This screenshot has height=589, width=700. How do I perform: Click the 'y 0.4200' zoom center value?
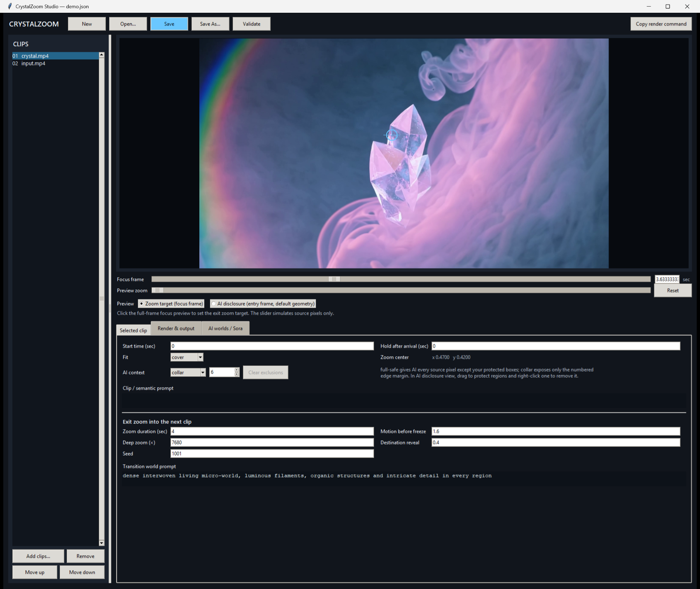(x=462, y=357)
